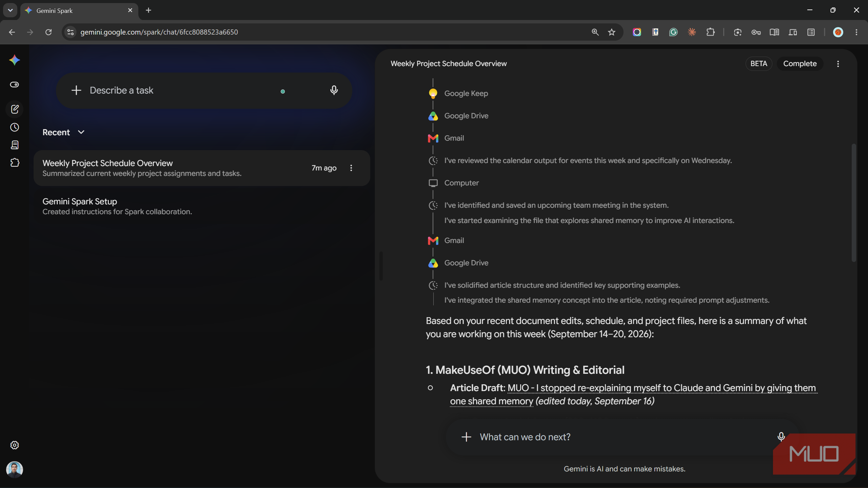Click the Grammarly extension icon
The image size is (868, 488).
673,32
